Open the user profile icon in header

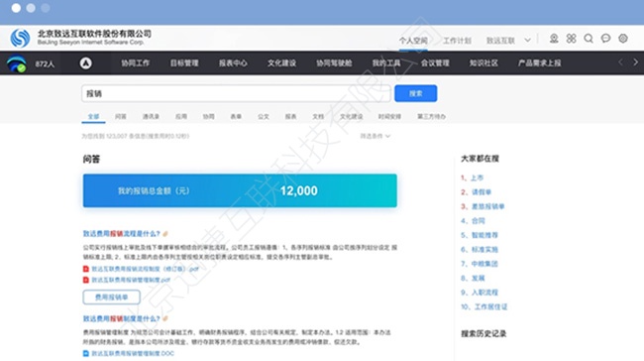(x=554, y=39)
